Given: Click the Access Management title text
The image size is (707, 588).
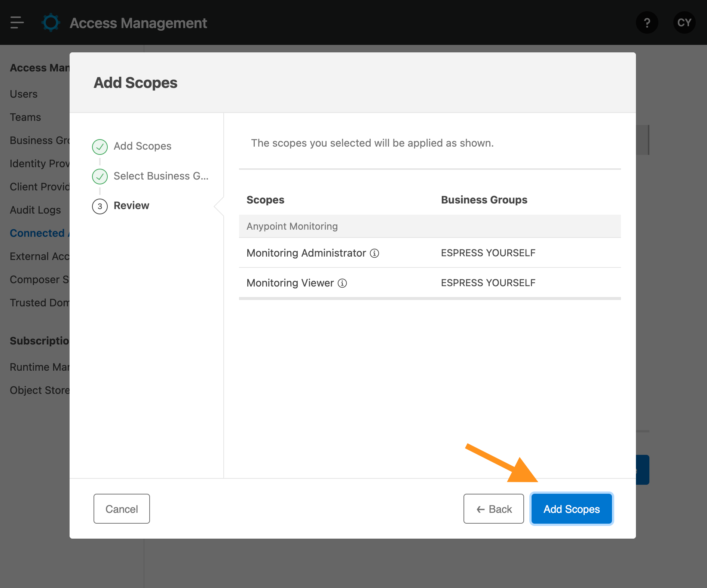Looking at the screenshot, I should [x=138, y=23].
